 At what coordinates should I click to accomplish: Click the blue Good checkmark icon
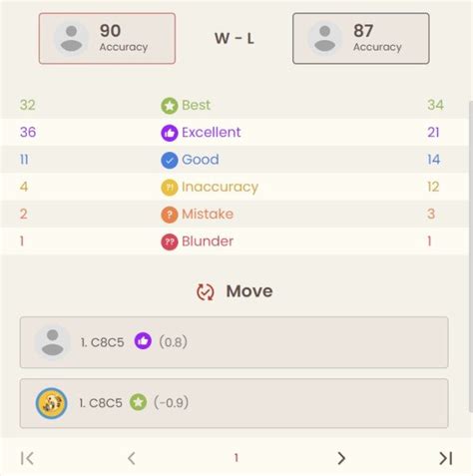pos(170,160)
